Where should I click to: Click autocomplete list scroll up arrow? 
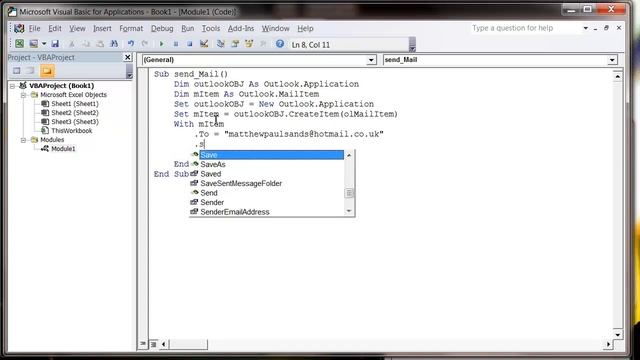pyautogui.click(x=349, y=155)
